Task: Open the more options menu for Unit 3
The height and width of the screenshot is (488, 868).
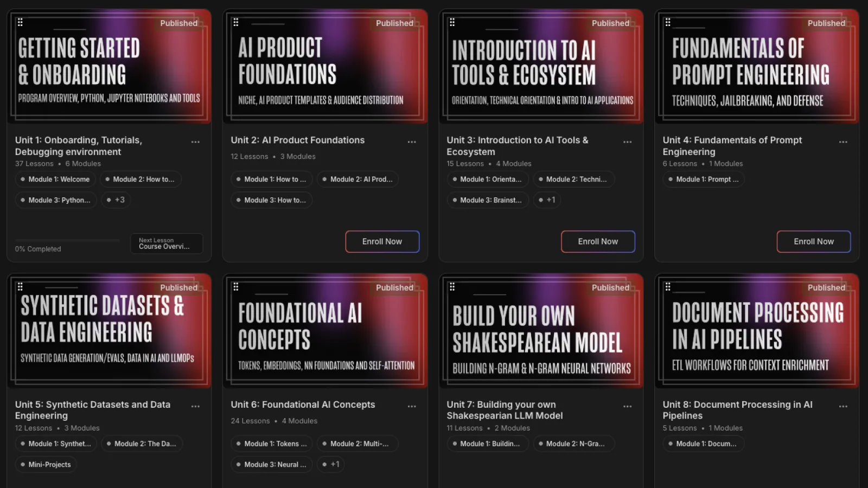Action: pyautogui.click(x=628, y=142)
